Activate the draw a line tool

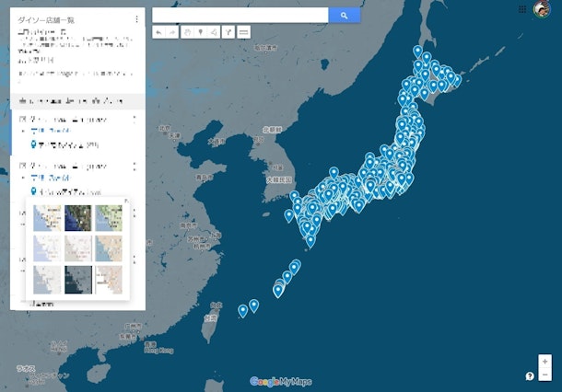point(214,32)
